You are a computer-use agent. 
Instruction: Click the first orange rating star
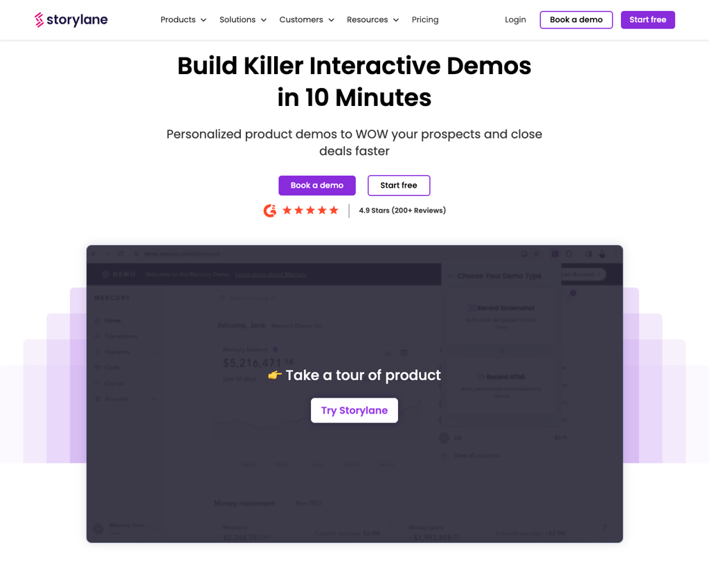point(287,211)
